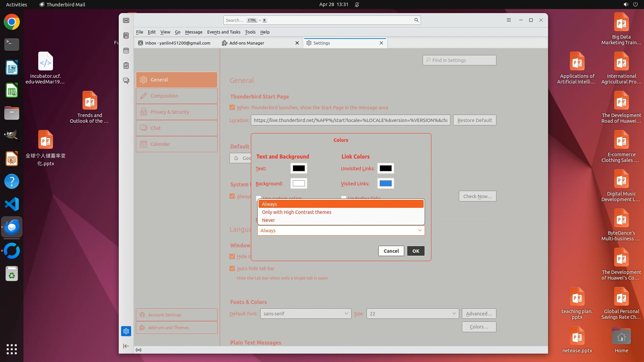Screen dimensions: 644x362
Task: Open the Chat sidebar icon
Action: [126, 81]
